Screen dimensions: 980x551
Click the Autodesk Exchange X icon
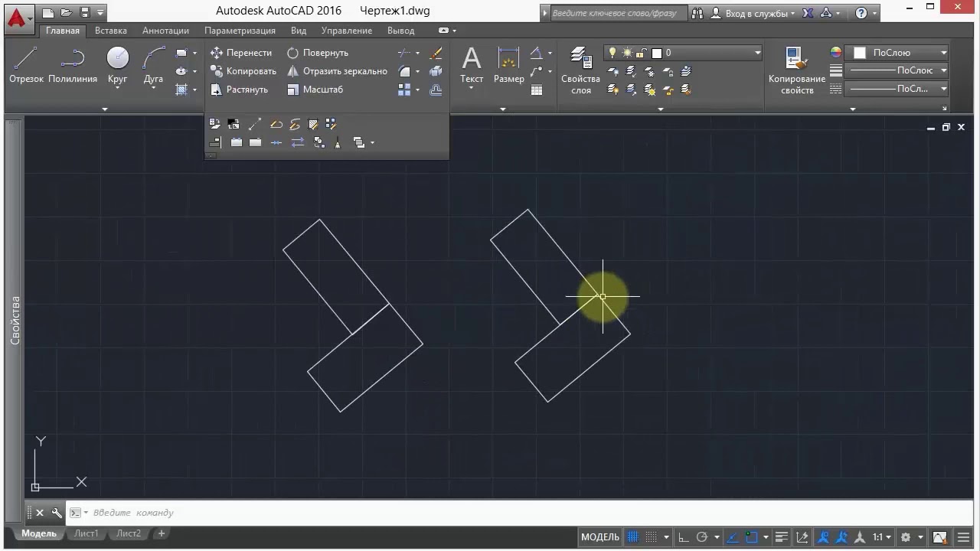[x=808, y=13]
